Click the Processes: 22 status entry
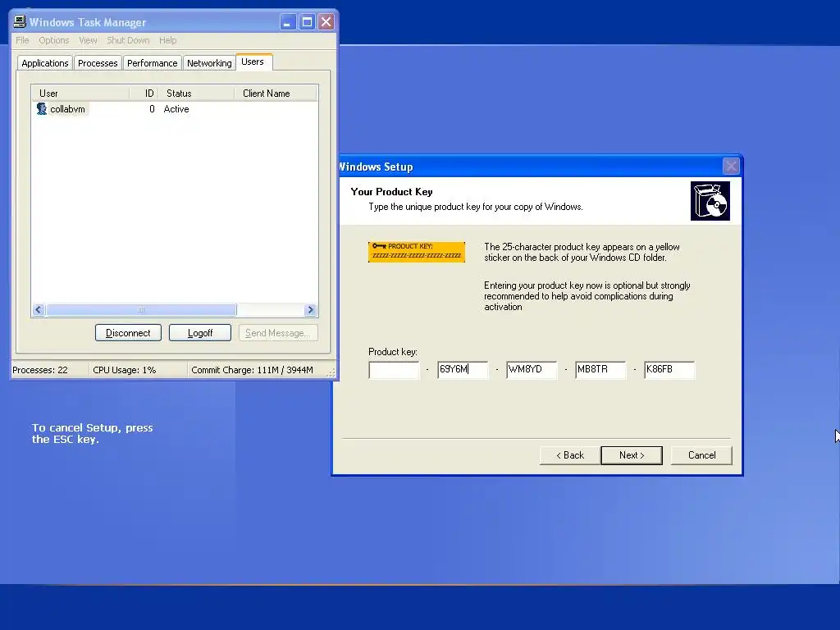Viewport: 840px width, 630px height. coord(40,370)
